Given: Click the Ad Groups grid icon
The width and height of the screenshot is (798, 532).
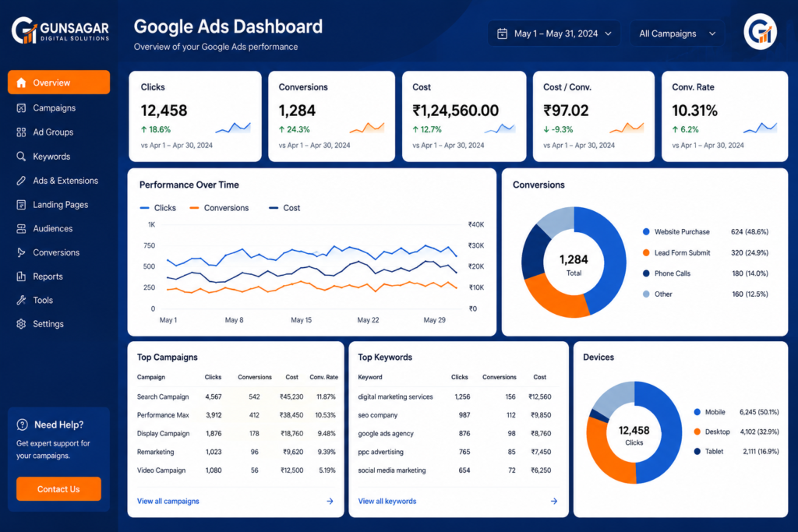Looking at the screenshot, I should click(21, 132).
